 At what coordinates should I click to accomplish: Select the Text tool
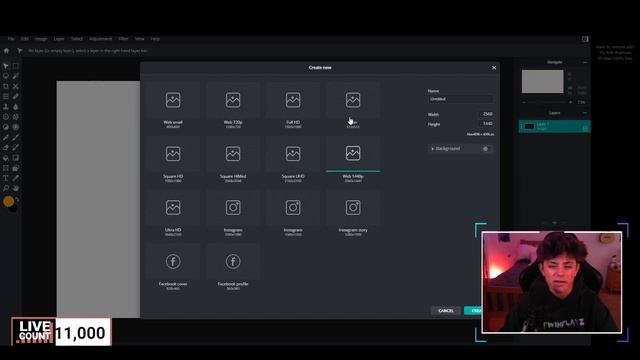6,178
